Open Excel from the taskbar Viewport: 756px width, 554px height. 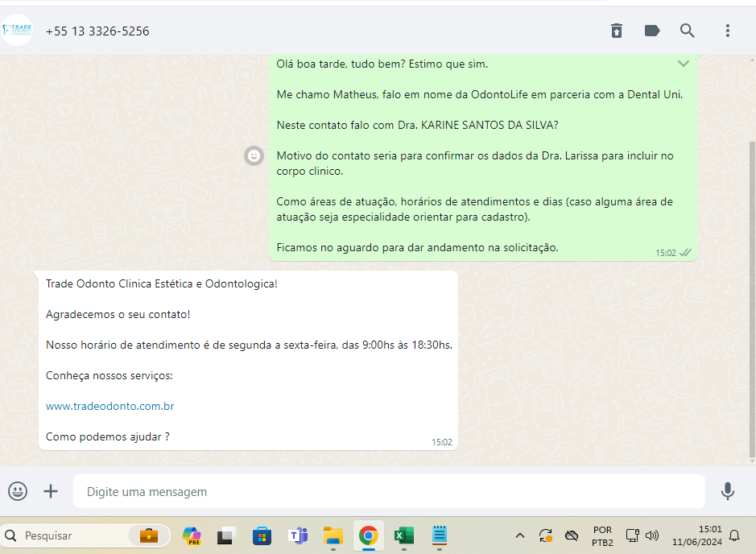(x=404, y=535)
